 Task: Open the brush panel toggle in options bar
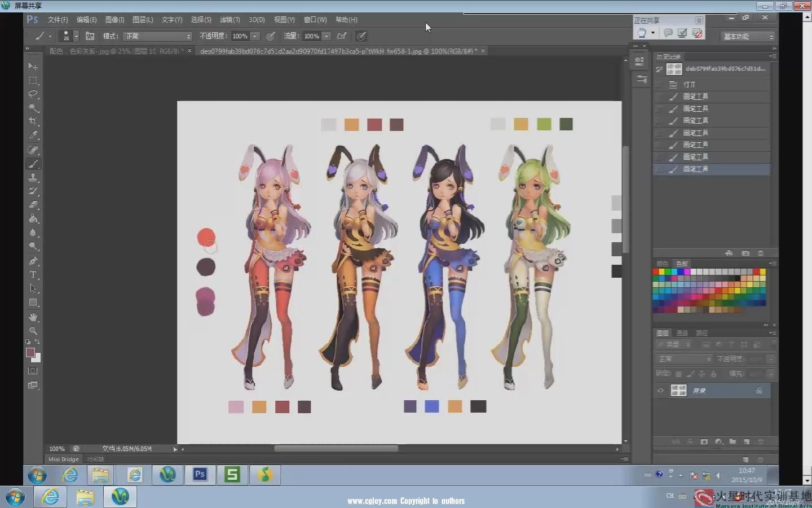point(90,36)
